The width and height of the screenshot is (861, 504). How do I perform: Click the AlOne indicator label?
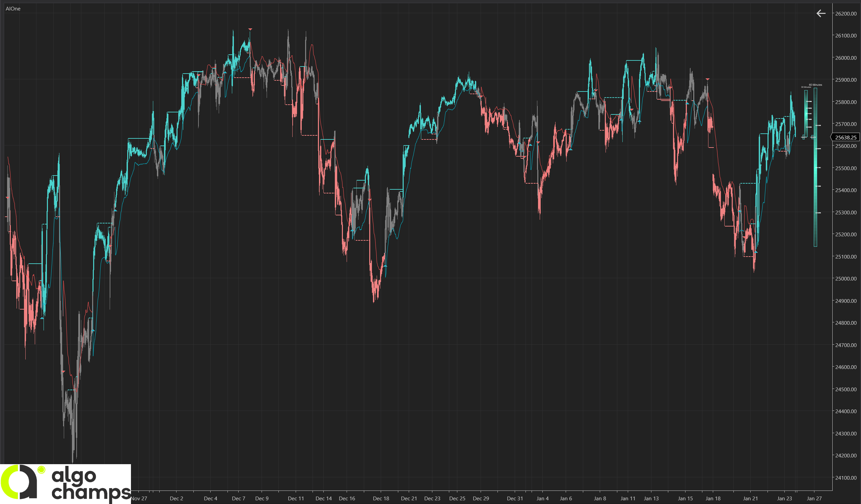tap(13, 8)
